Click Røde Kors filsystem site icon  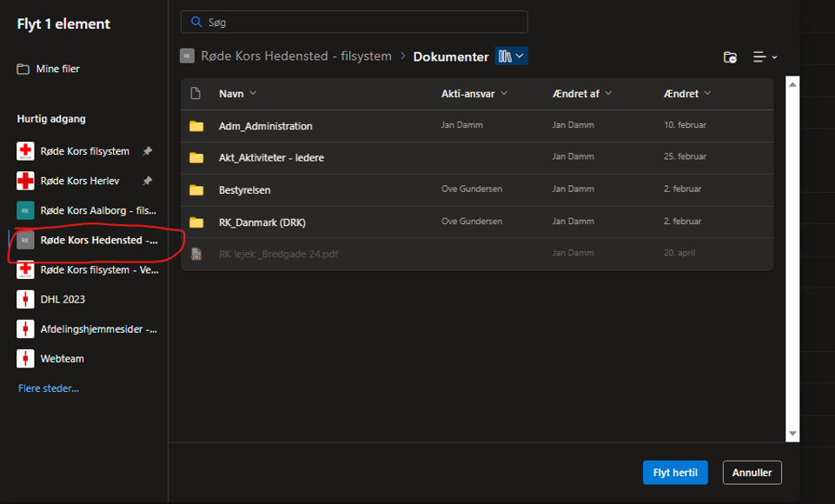(25, 151)
